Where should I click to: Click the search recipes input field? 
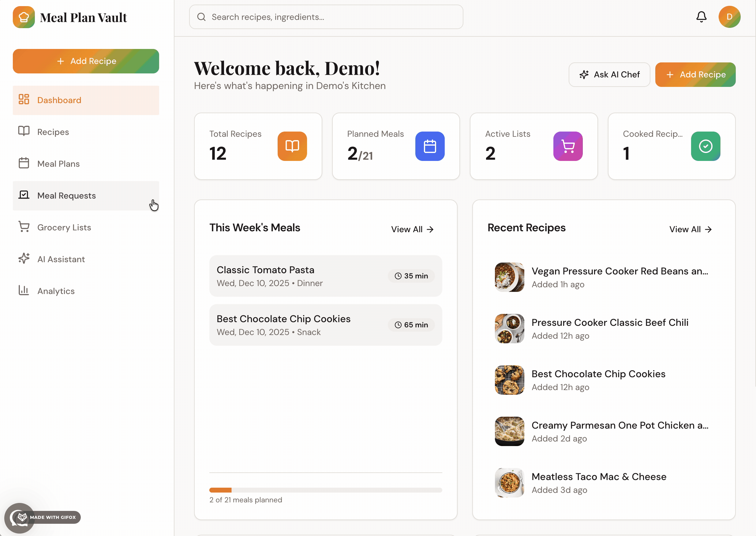pos(326,17)
